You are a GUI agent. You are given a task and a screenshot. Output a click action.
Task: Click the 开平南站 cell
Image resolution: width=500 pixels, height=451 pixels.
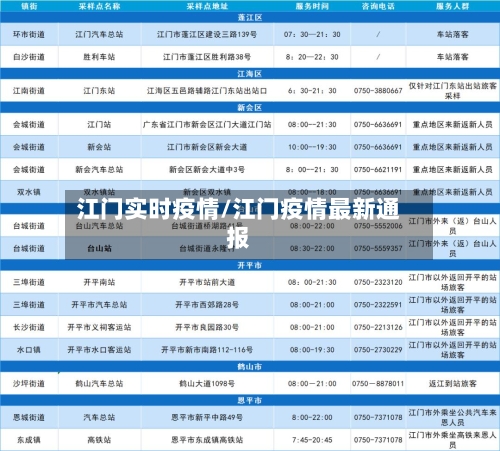click(99, 282)
